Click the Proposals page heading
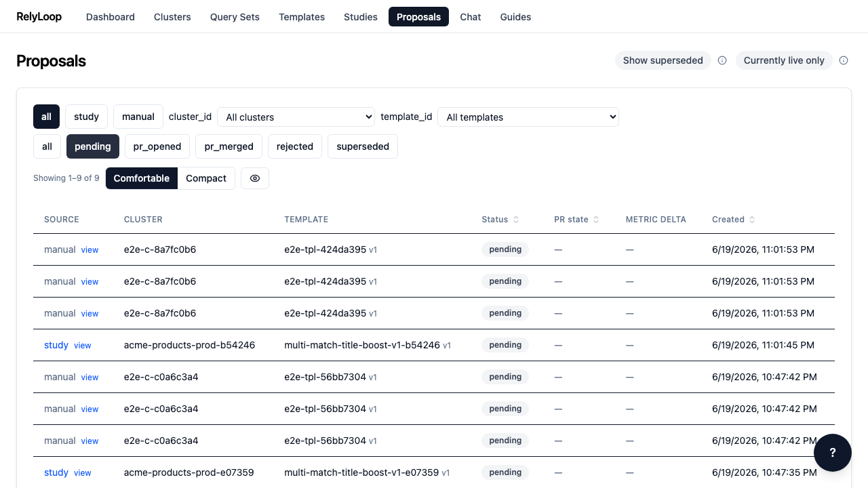 (x=51, y=61)
